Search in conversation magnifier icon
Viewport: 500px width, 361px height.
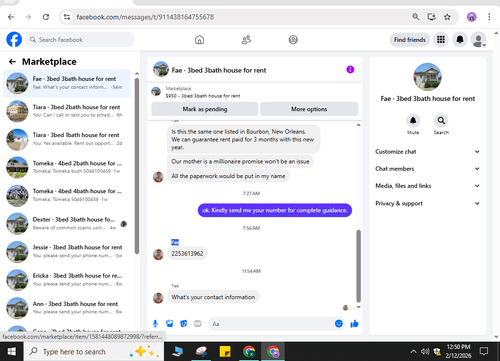(441, 121)
